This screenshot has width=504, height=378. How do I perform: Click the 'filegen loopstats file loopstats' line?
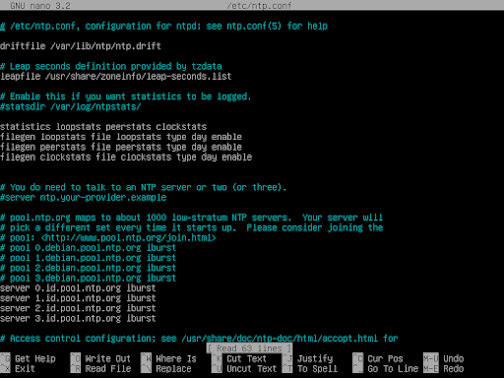click(121, 137)
